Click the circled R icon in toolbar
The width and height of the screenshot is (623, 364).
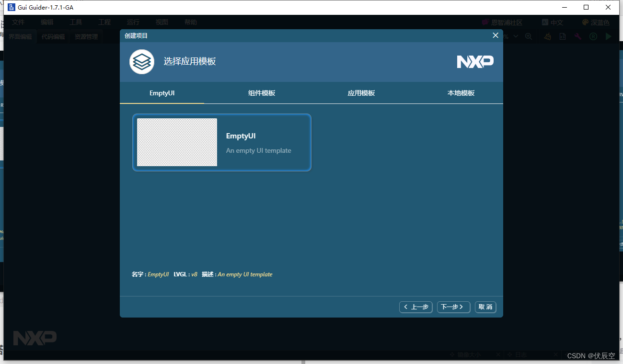click(593, 36)
